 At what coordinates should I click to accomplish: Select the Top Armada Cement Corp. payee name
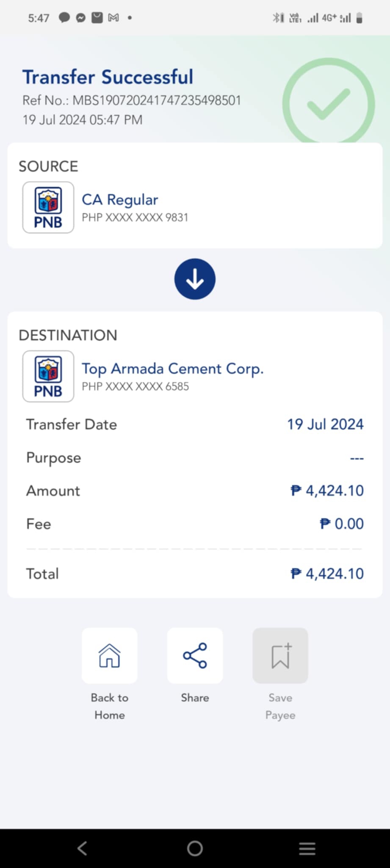pos(172,369)
